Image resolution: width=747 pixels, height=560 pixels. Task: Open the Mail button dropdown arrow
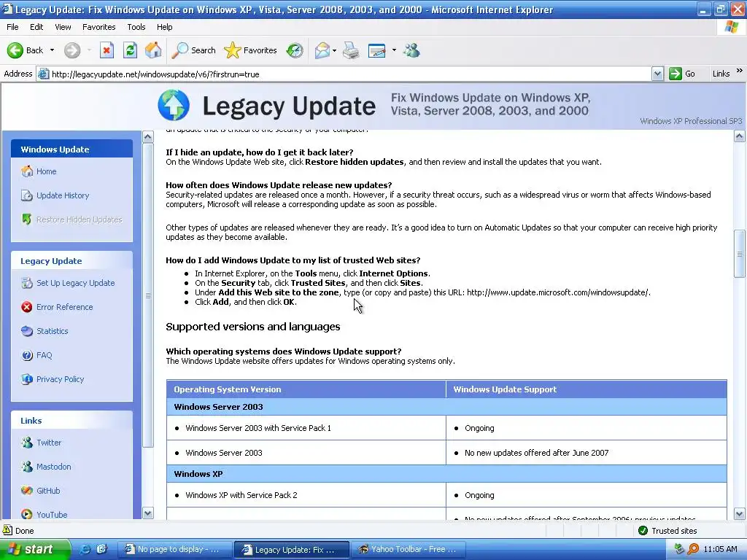(x=334, y=50)
